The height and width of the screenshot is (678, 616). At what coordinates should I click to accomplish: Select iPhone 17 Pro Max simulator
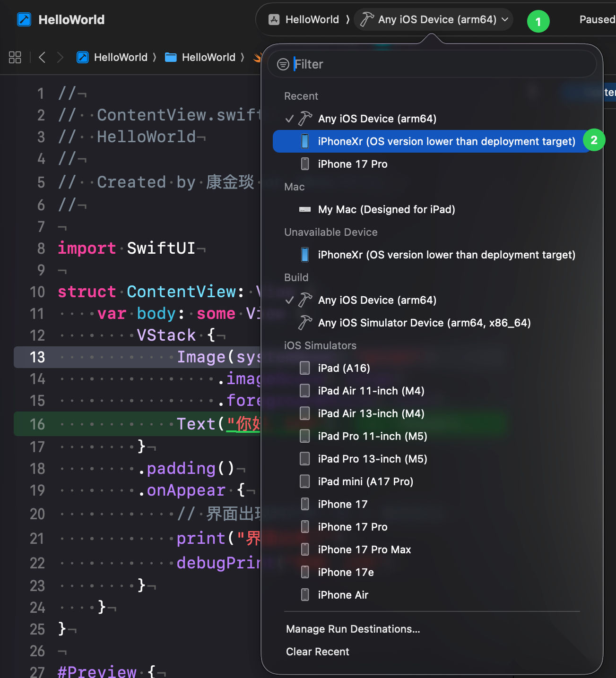[432, 549]
